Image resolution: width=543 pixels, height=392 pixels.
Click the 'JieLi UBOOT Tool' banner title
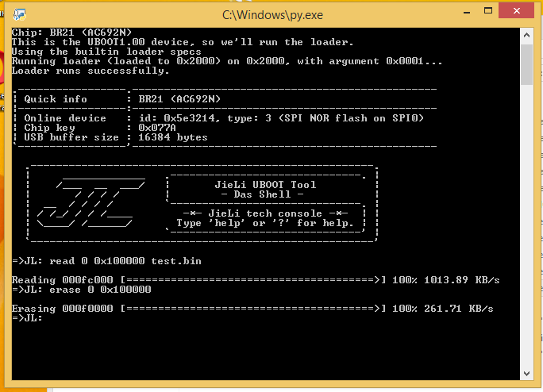(x=265, y=185)
